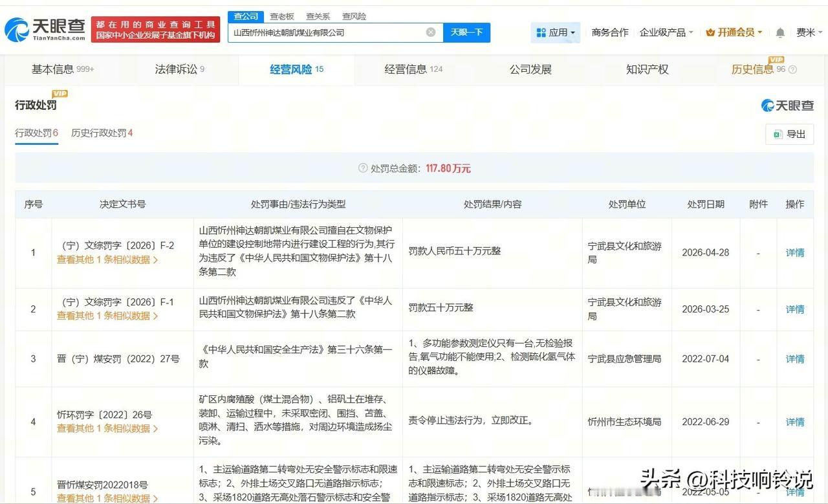Switch to the 查风险 search tab
The image size is (828, 504).
pyautogui.click(x=354, y=16)
